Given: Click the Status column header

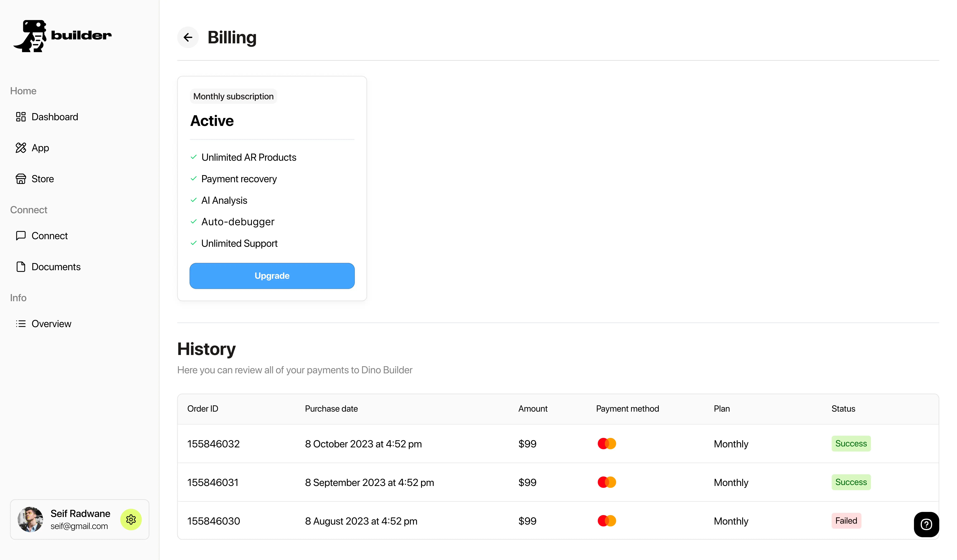Looking at the screenshot, I should pyautogui.click(x=843, y=409).
